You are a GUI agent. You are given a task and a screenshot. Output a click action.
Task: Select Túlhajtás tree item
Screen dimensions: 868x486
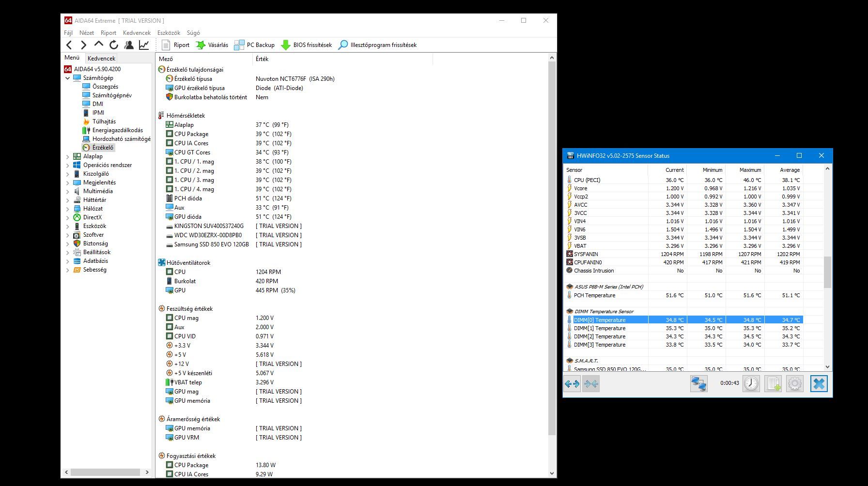coord(104,121)
